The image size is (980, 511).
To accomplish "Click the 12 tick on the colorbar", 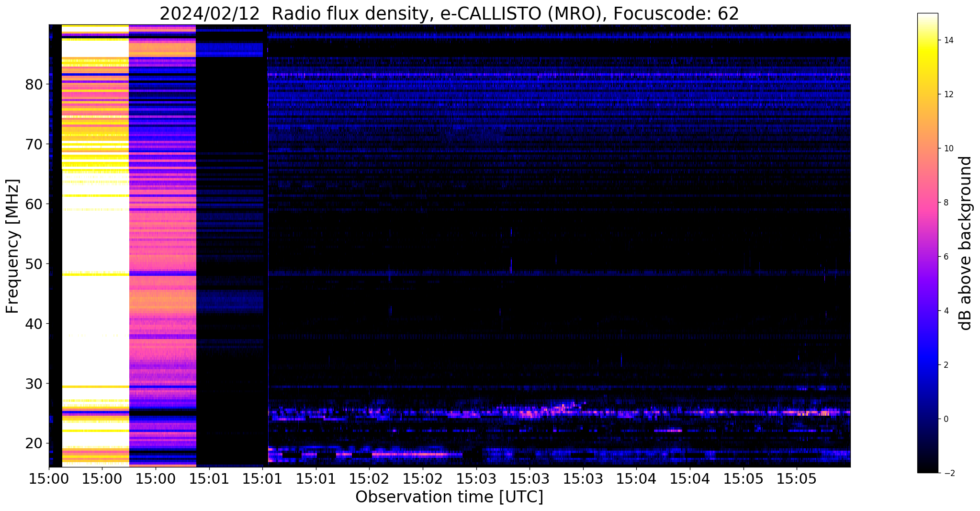I will [x=948, y=94].
